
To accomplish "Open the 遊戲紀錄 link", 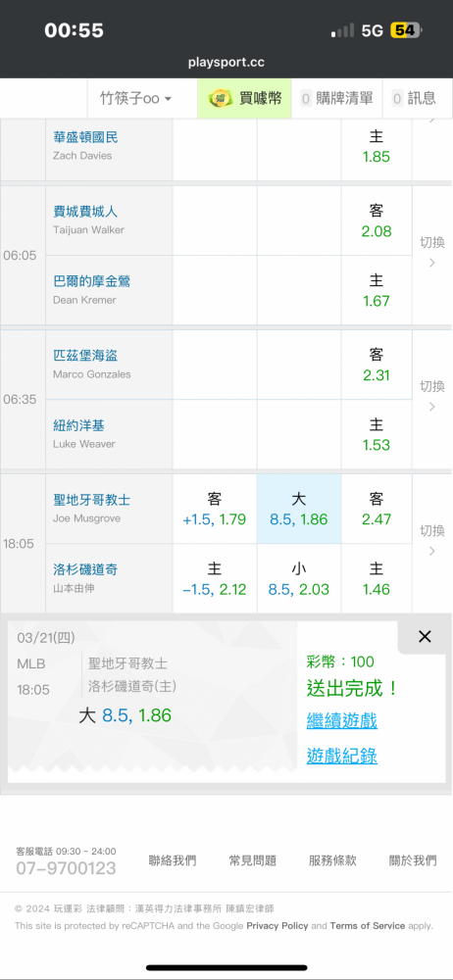I will (341, 757).
